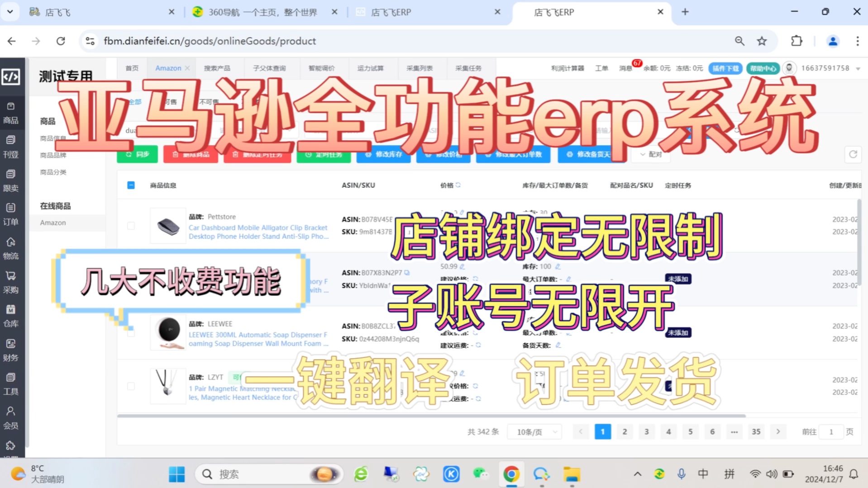Open the 刊登 listing sidebar icon
The width and height of the screenshot is (868, 488).
[x=10, y=147]
